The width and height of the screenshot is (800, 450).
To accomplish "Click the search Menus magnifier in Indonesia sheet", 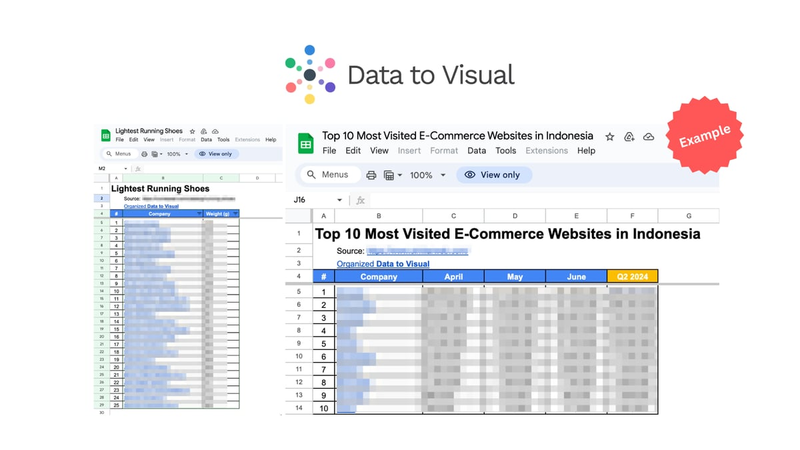I will [x=311, y=174].
